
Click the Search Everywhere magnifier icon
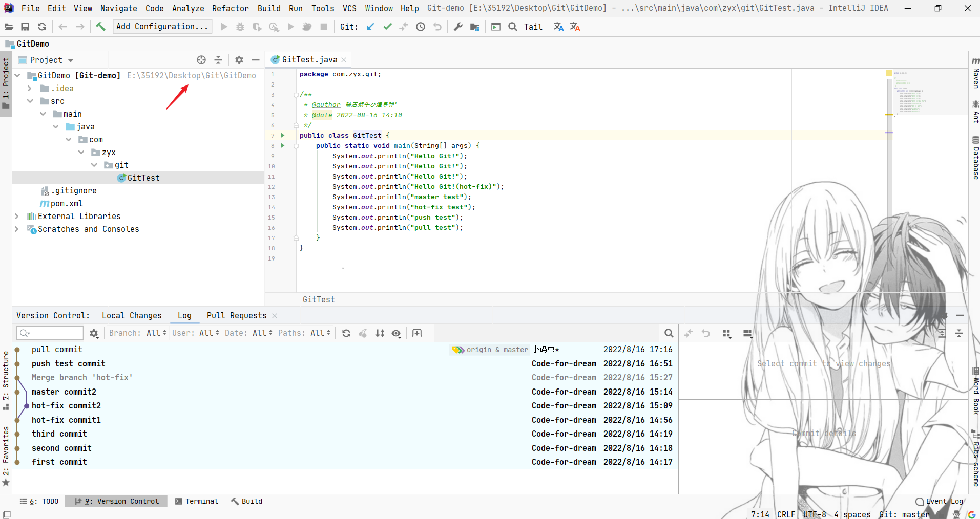click(x=513, y=27)
